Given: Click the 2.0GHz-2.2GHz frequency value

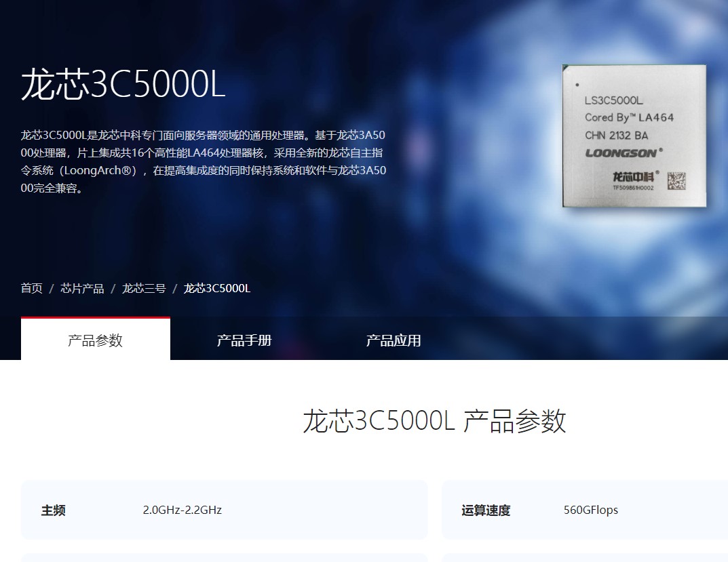Looking at the screenshot, I should click(x=183, y=510).
